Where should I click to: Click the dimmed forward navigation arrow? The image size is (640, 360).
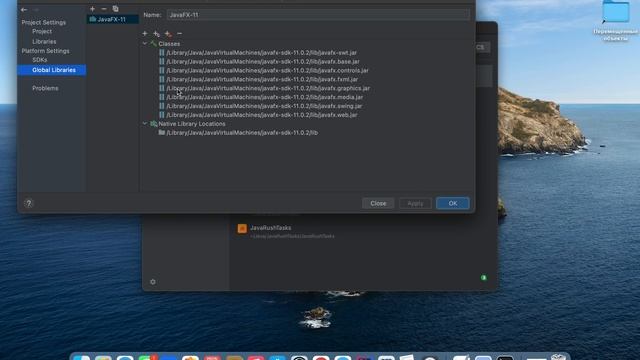coord(36,9)
